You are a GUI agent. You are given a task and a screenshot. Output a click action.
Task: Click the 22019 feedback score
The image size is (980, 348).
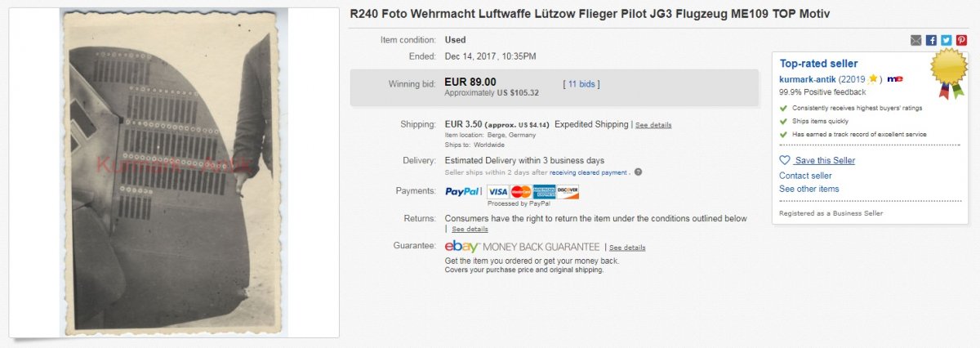[x=852, y=79]
